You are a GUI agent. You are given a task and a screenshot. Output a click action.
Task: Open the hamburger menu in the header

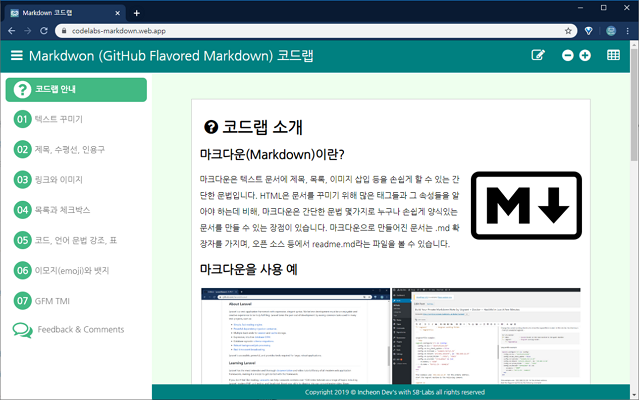17,55
